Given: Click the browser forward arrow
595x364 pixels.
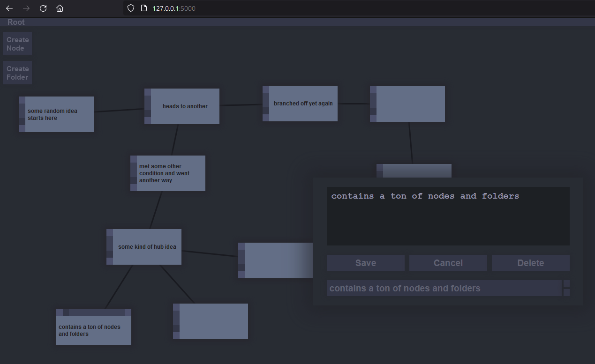Looking at the screenshot, I should [26, 8].
